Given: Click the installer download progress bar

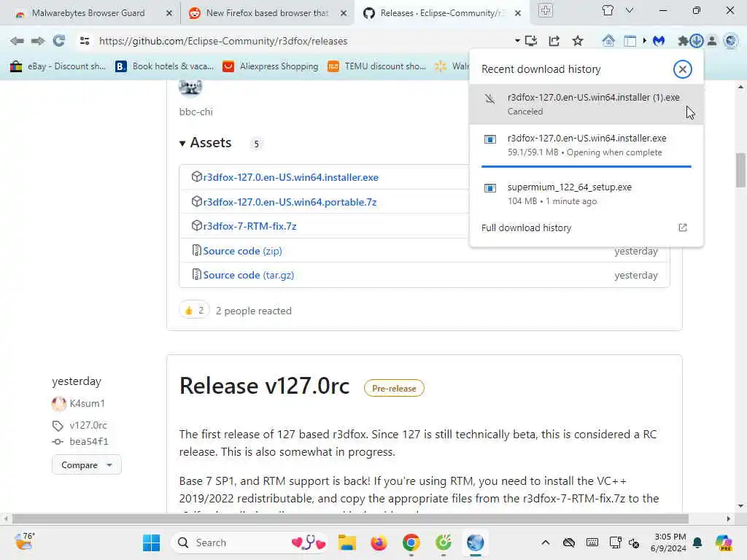Looking at the screenshot, I should [x=586, y=166].
